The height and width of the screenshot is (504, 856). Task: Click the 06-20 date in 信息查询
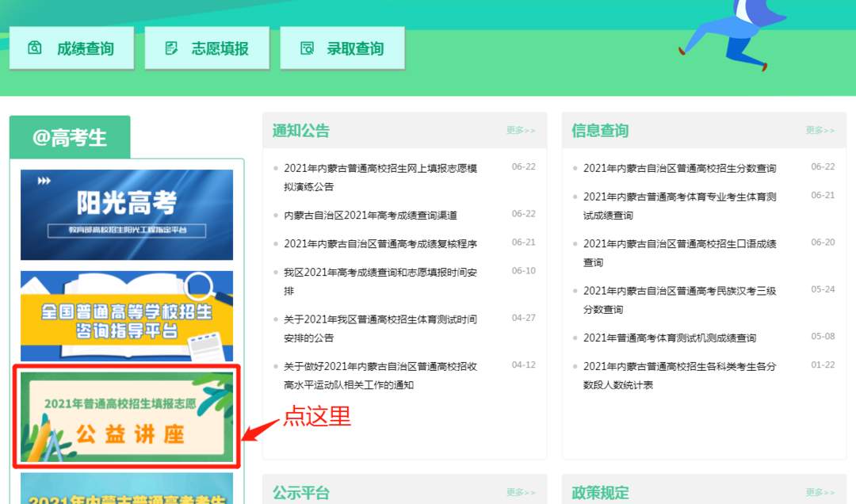[x=823, y=242]
